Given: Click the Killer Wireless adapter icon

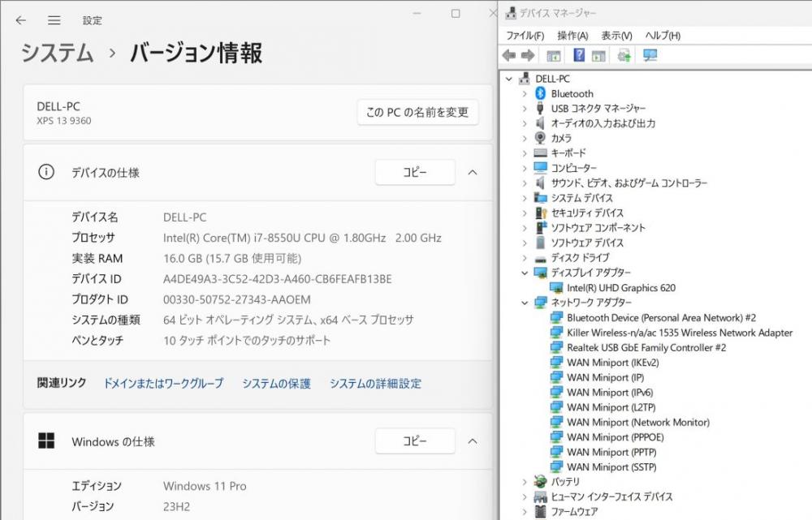Looking at the screenshot, I should pyautogui.click(x=556, y=333).
